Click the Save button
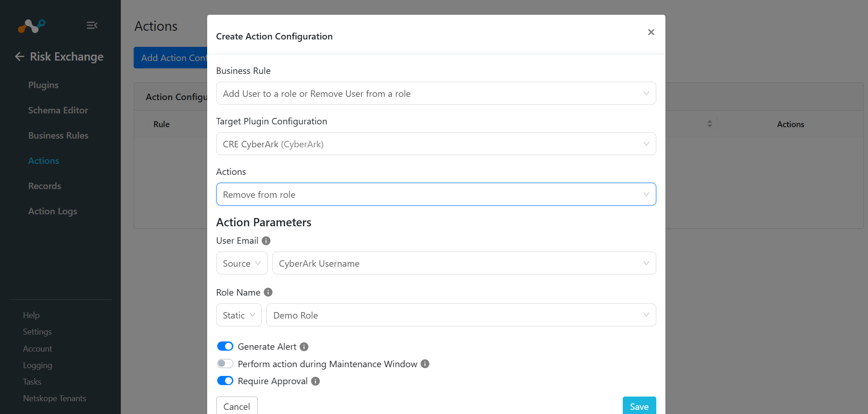 (639, 406)
